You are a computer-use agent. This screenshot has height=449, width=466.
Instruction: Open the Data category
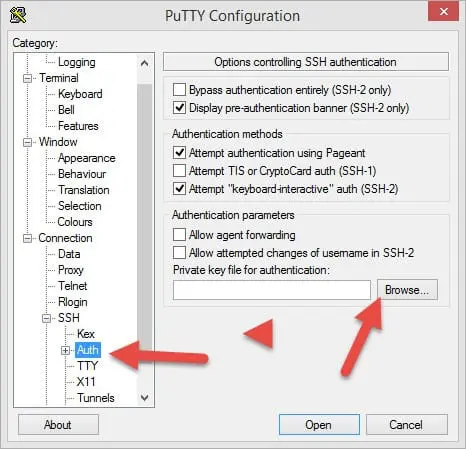(x=69, y=254)
